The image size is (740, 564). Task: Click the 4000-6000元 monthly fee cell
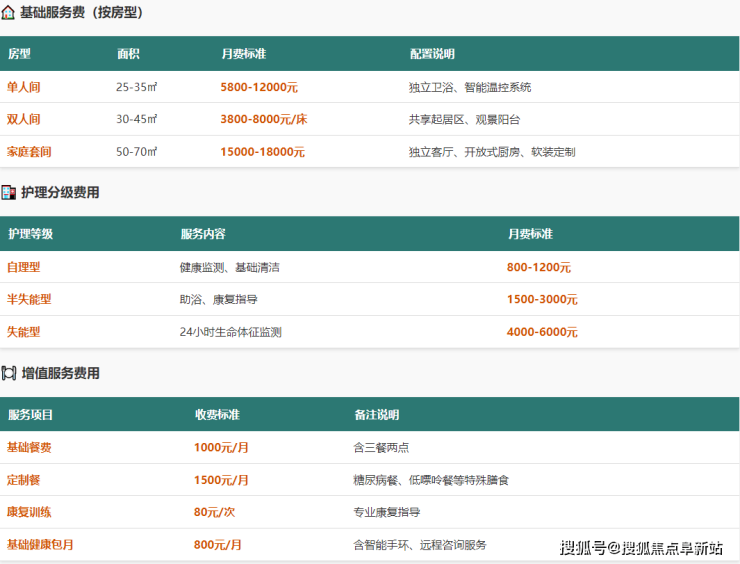click(542, 332)
